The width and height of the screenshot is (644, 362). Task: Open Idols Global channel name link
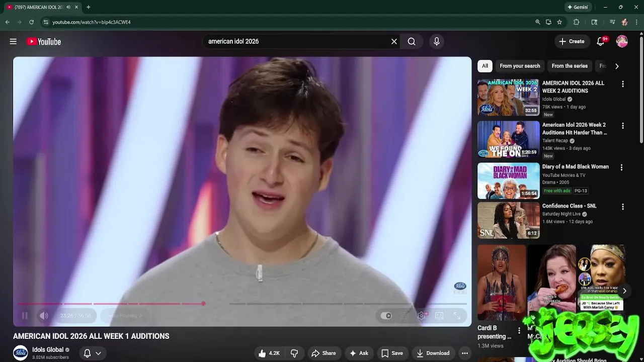tap(48, 349)
